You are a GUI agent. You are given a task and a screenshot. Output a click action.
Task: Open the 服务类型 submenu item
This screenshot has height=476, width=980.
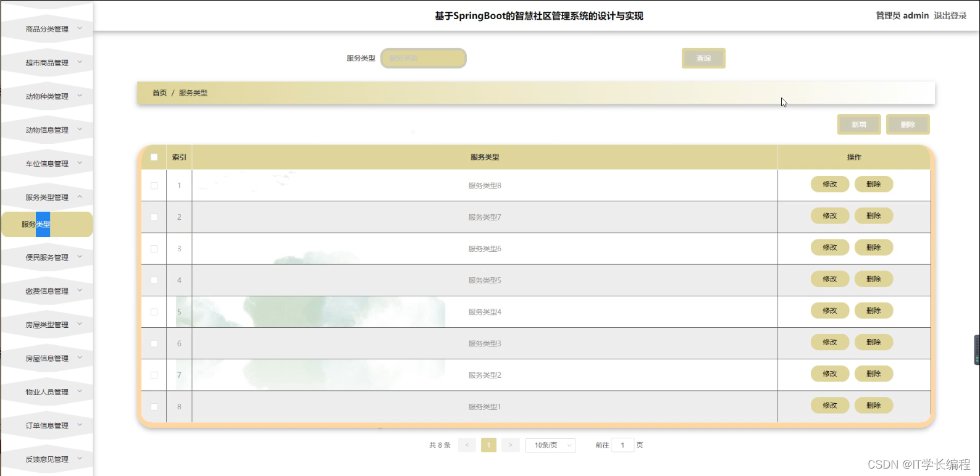click(47, 224)
